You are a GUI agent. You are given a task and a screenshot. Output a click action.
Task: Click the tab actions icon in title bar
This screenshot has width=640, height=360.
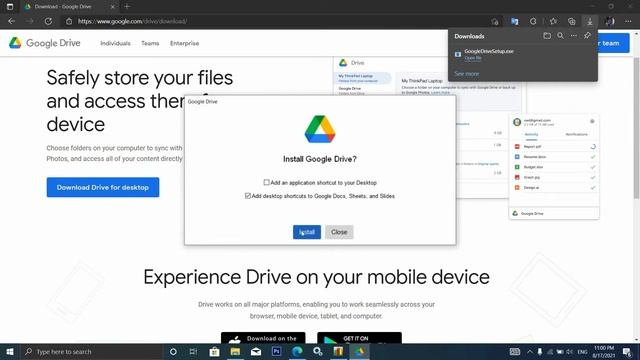(x=10, y=7)
